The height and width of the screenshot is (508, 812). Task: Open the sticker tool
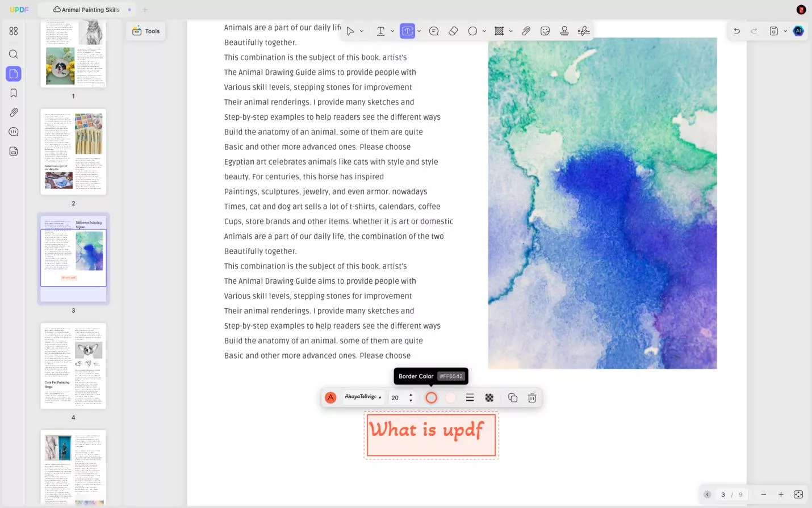(x=545, y=31)
